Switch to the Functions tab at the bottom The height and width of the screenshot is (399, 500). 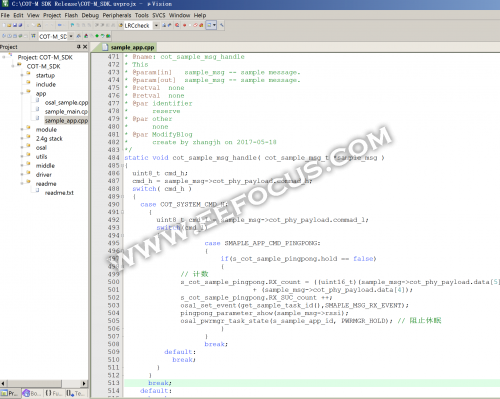(x=53, y=394)
